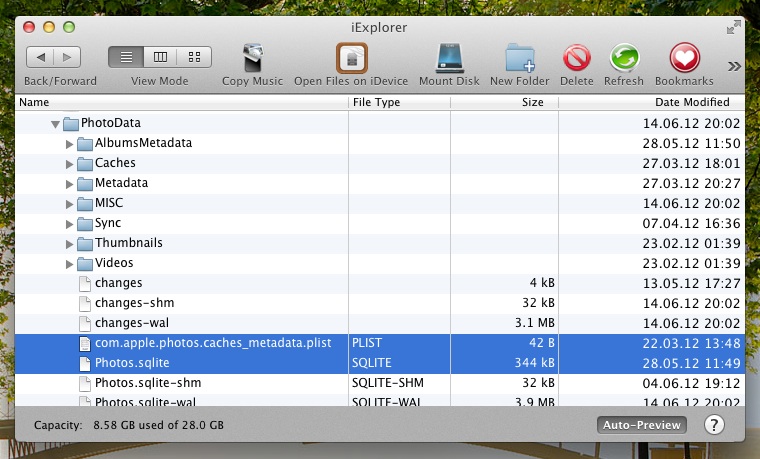
Task: Select the Videos folder icon
Action: (85, 264)
